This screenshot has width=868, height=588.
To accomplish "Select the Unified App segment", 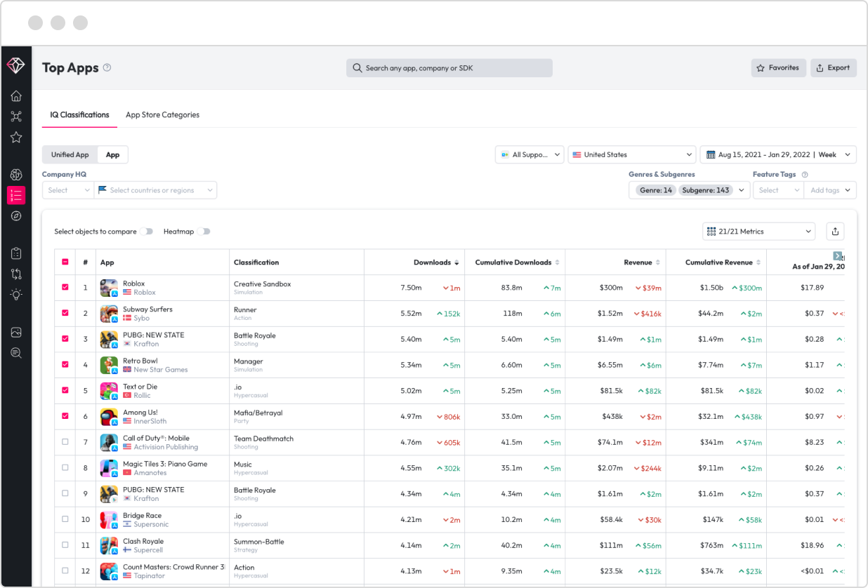I will [70, 154].
